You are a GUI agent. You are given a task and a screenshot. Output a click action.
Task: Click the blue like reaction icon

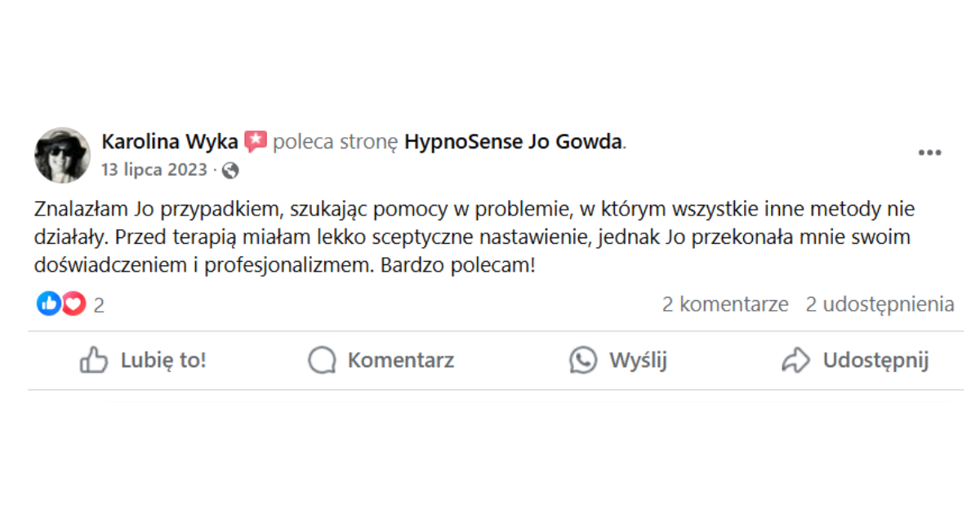pos(49,304)
